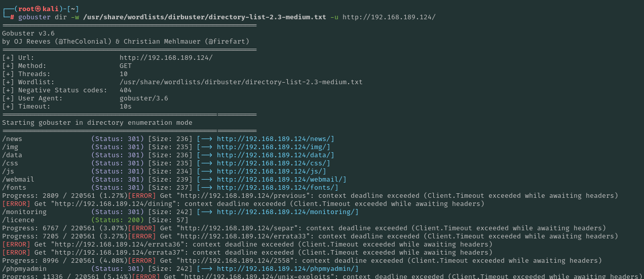This screenshot has height=279, width=644.
Task: Follow the /phpmyadmin/ redirect URL
Action: point(287,269)
